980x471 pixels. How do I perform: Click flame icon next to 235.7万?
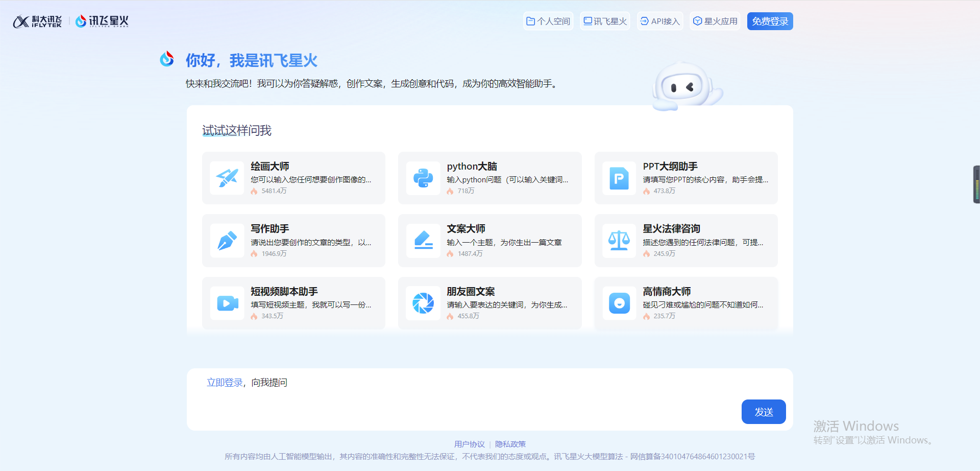coord(646,316)
